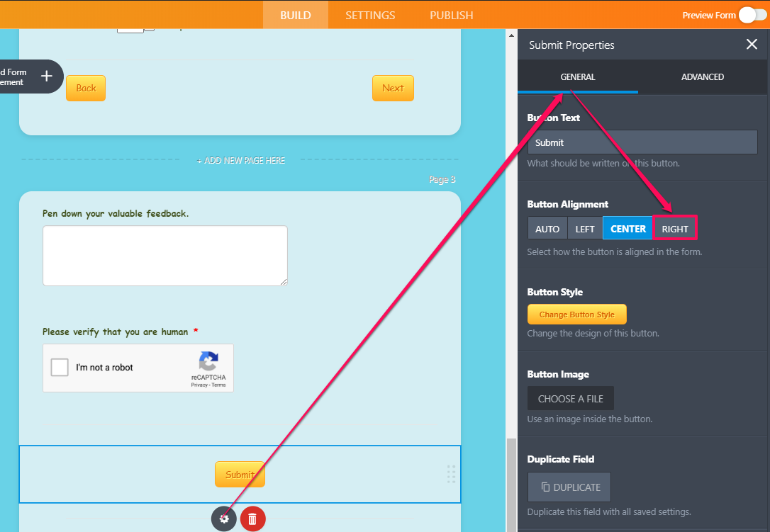
Task: Set button alignment to CENTER
Action: click(628, 229)
